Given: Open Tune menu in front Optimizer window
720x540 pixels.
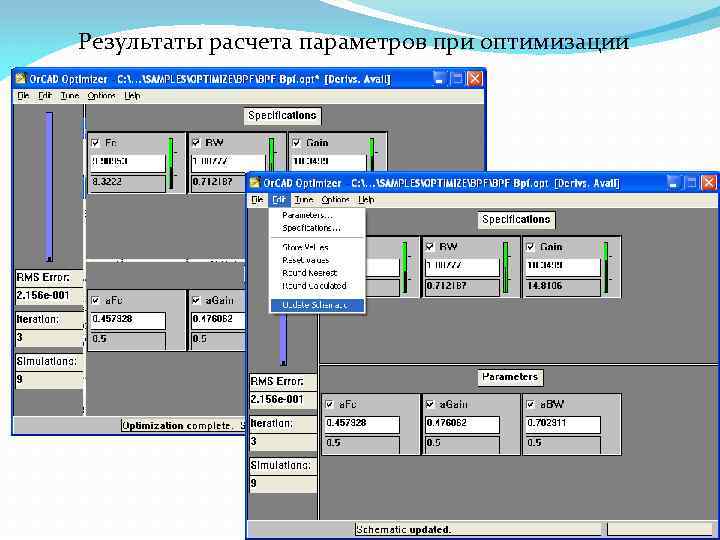Looking at the screenshot, I should (x=304, y=200).
